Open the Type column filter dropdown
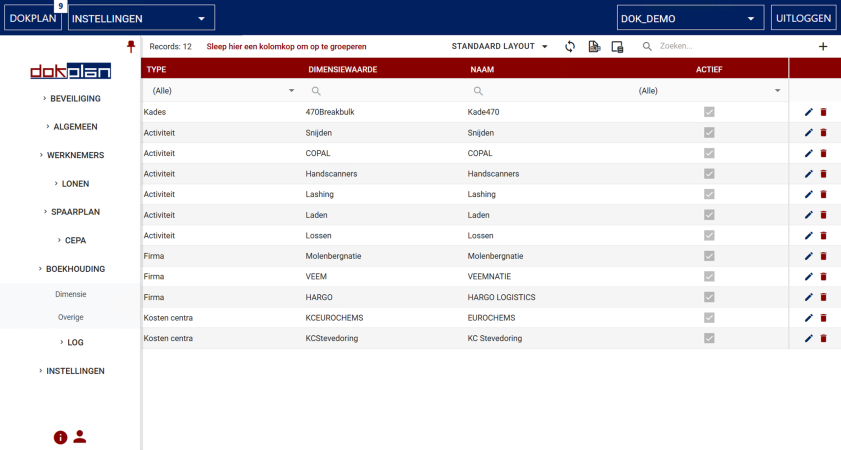Screen dimensions: 841x450 pyautogui.click(x=291, y=91)
